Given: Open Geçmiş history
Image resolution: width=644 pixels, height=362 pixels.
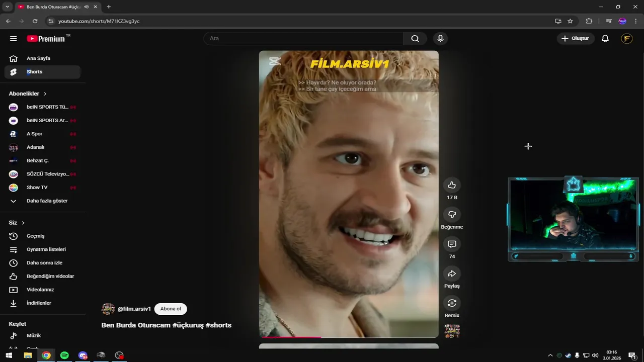Looking at the screenshot, I should click(43, 236).
